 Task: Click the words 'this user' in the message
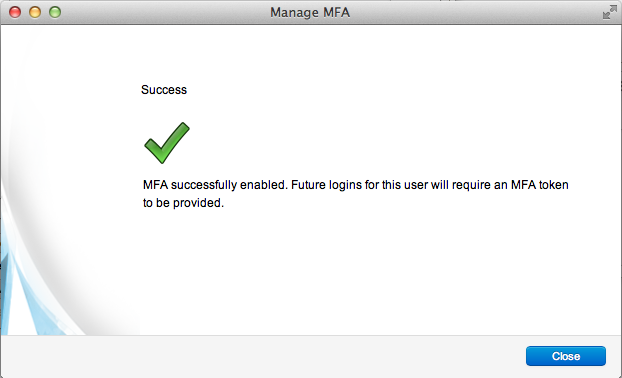pyautogui.click(x=405, y=185)
